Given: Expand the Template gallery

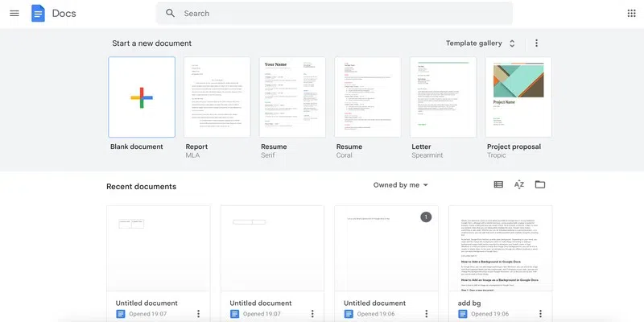Looking at the screenshot, I should coord(481,43).
